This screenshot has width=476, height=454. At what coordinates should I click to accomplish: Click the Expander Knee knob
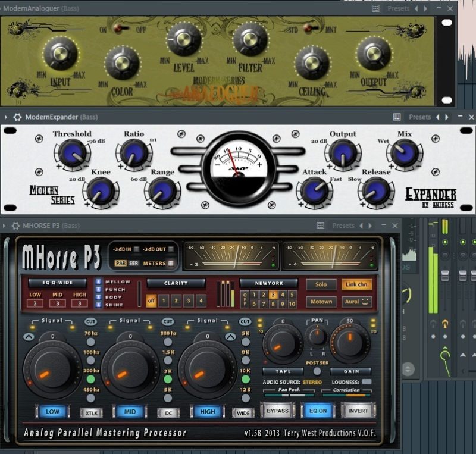101,192
